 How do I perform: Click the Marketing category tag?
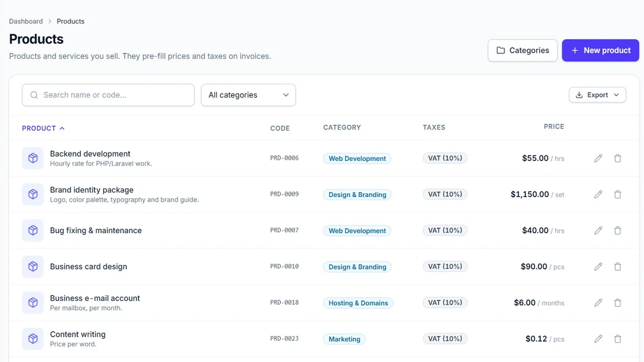pyautogui.click(x=344, y=339)
